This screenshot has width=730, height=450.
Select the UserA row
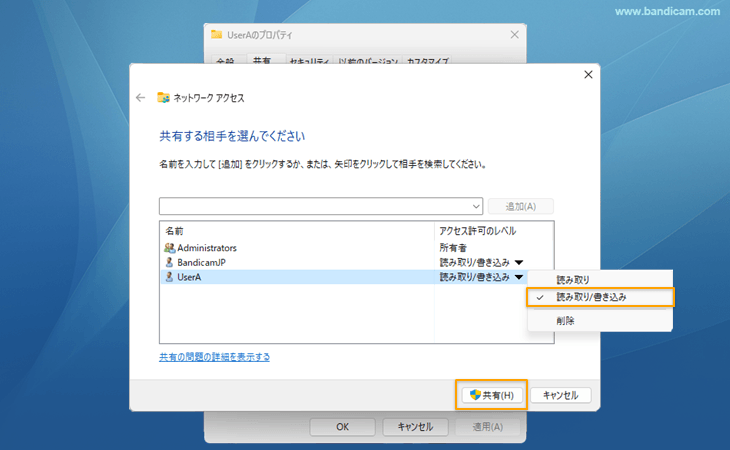(344, 277)
